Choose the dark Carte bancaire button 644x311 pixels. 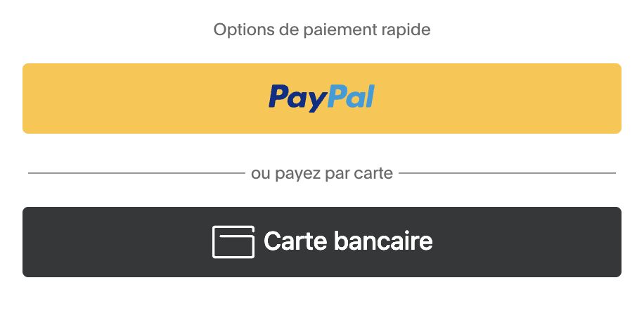coord(322,242)
